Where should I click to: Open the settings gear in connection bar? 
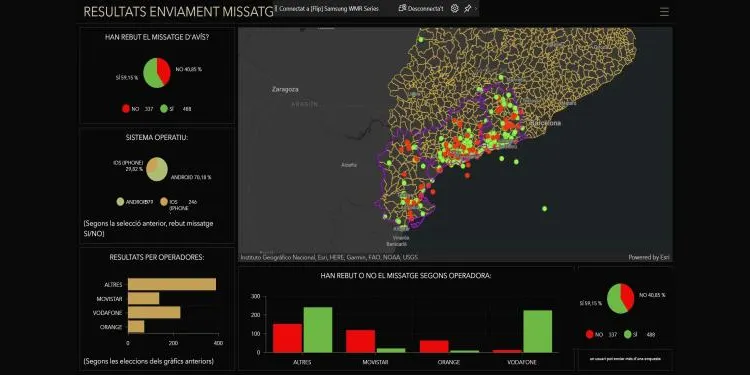coord(454,8)
